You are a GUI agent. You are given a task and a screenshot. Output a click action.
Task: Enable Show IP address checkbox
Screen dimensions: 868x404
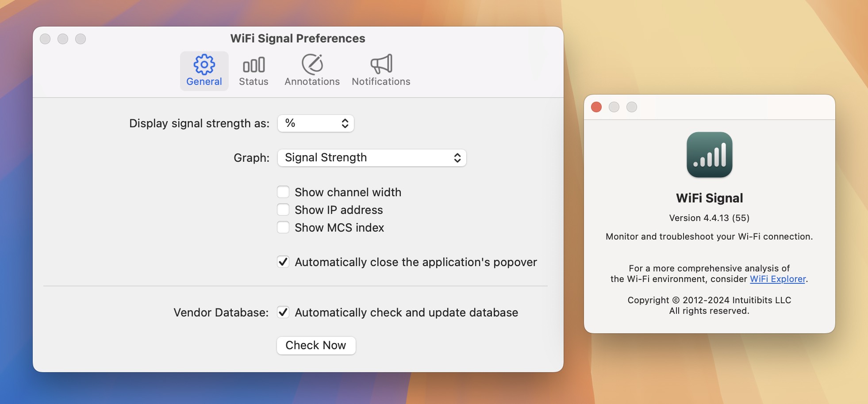(x=283, y=210)
